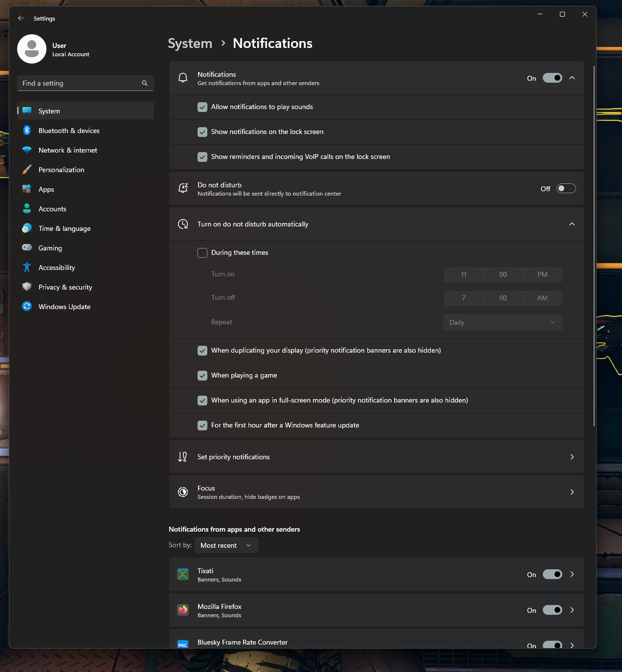The image size is (622, 672).
Task: Uncheck When playing a game
Action: pyautogui.click(x=202, y=376)
